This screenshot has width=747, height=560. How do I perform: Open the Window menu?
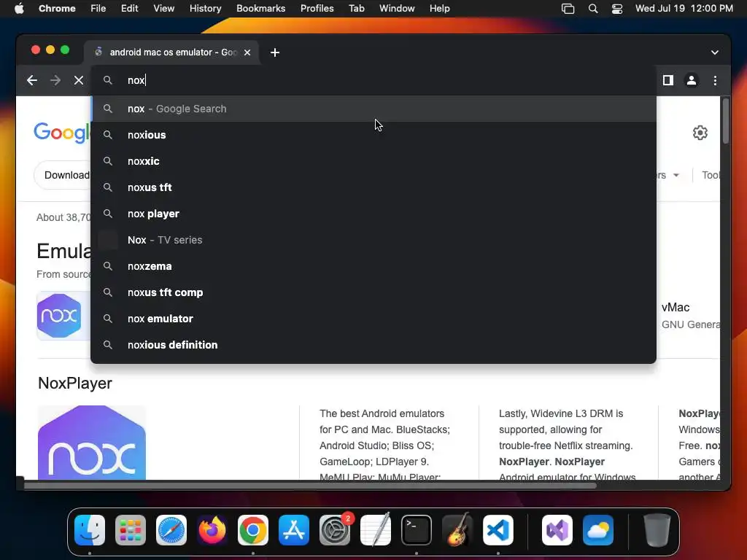(x=397, y=9)
